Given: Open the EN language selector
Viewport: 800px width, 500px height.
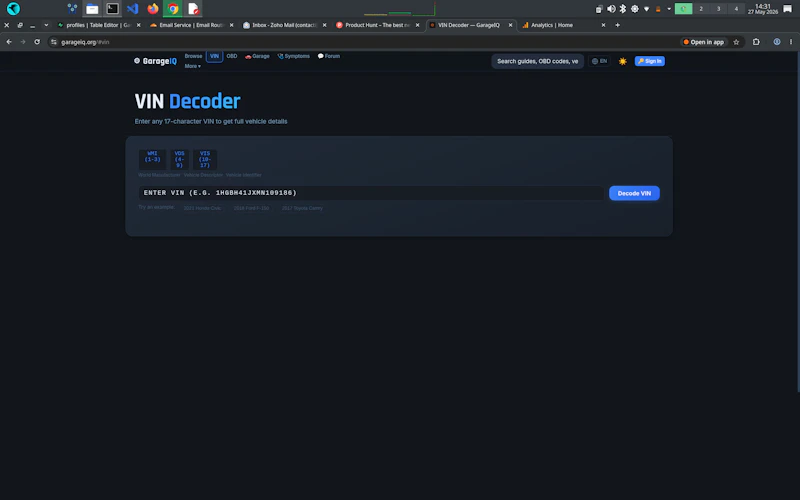Looking at the screenshot, I should 599,61.
